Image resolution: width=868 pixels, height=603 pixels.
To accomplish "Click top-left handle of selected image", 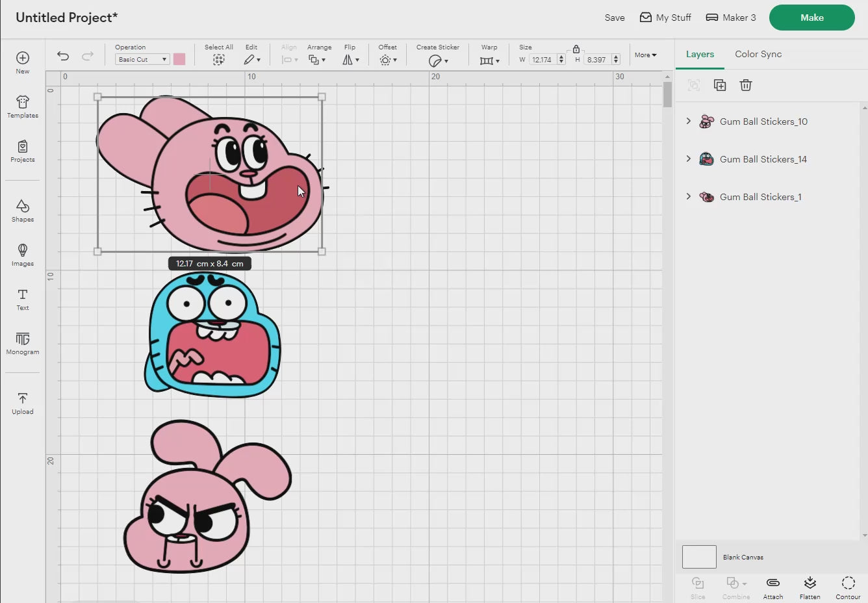I will coord(97,97).
